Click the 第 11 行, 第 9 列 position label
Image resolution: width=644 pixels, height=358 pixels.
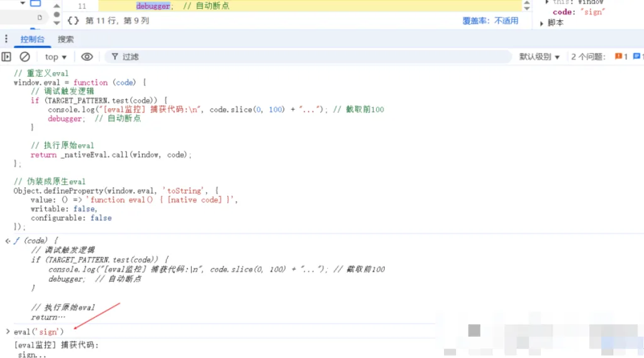pyautogui.click(x=117, y=21)
